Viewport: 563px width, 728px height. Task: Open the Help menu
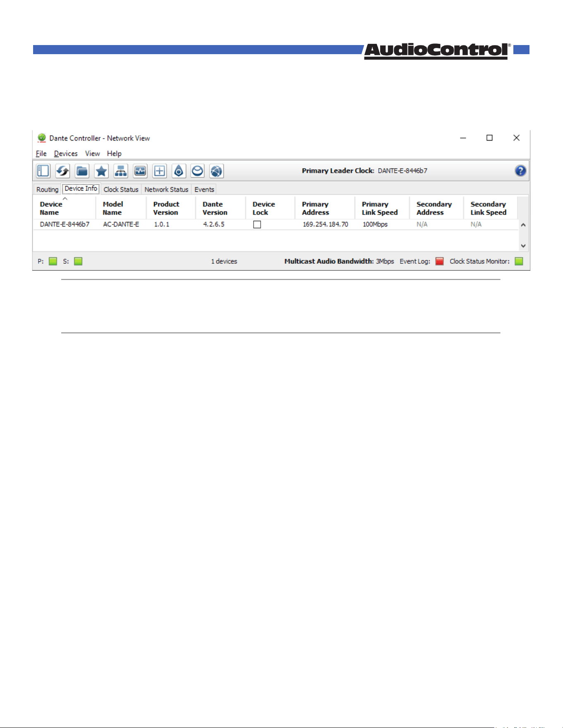(114, 154)
